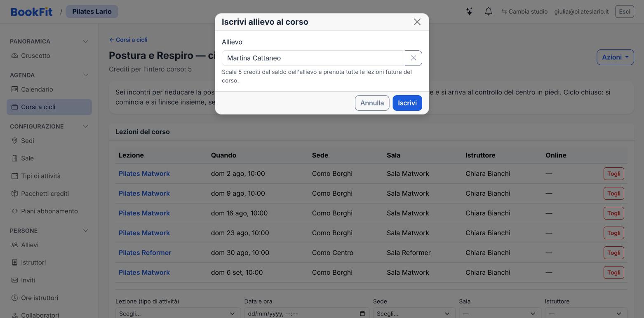
Task: Click the Tipi di attività icon
Action: coord(14,176)
